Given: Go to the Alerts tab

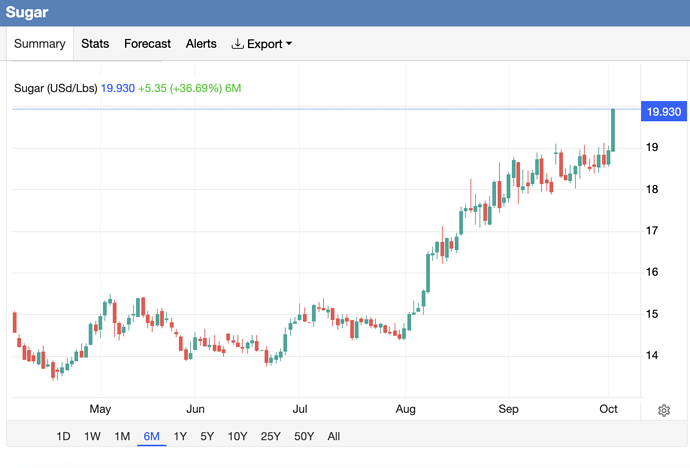Looking at the screenshot, I should (201, 44).
